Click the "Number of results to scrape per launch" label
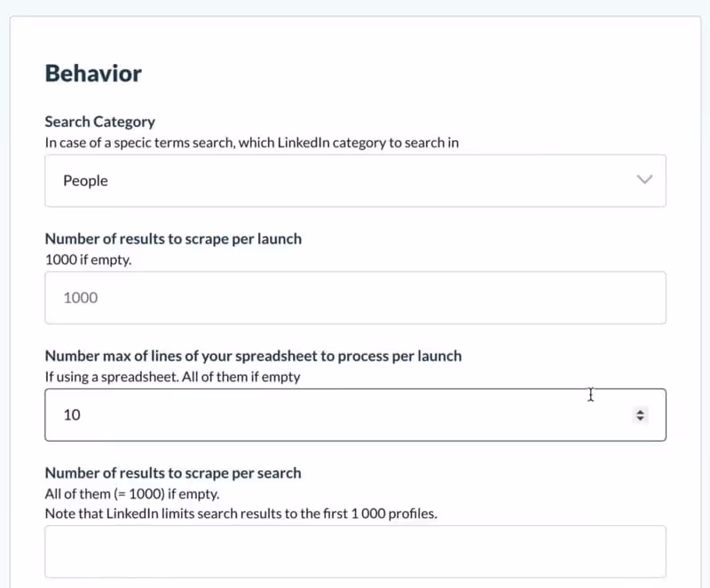Image resolution: width=710 pixels, height=588 pixels. click(173, 239)
